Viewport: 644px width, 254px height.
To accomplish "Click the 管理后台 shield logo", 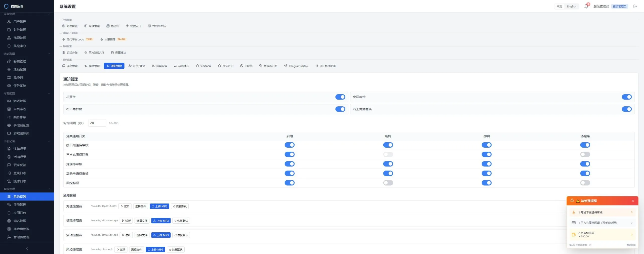I will point(6,6).
